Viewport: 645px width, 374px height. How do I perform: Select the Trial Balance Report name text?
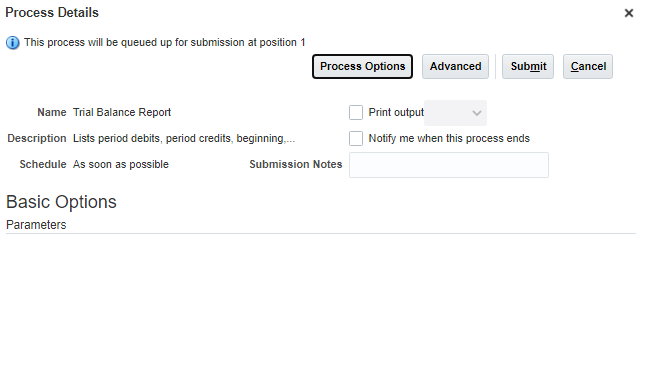point(122,112)
